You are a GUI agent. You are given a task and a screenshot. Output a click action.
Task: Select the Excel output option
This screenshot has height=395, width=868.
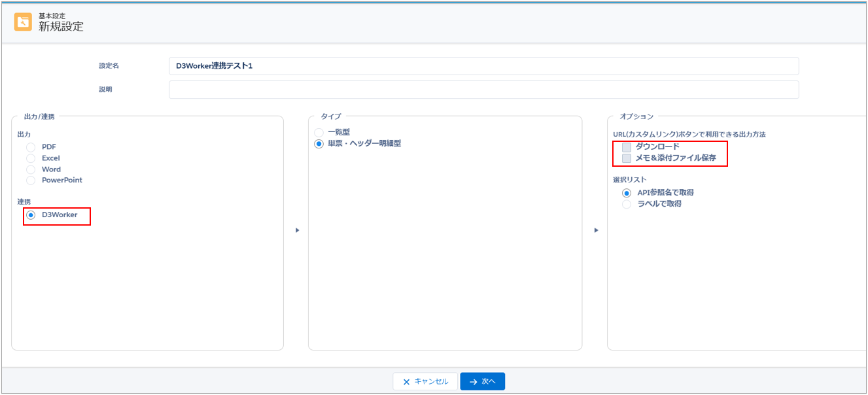(x=31, y=158)
